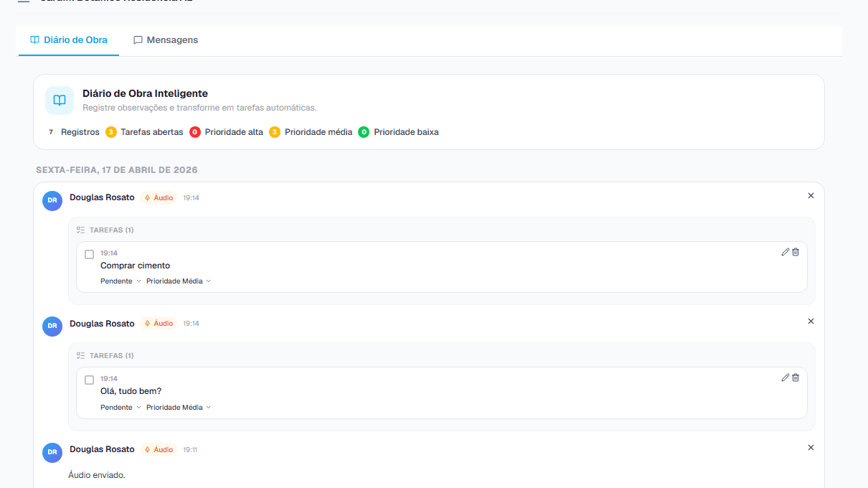Delete the Comprar cimento task with trash icon
Image resolution: width=868 pixels, height=488 pixels.
pos(796,252)
